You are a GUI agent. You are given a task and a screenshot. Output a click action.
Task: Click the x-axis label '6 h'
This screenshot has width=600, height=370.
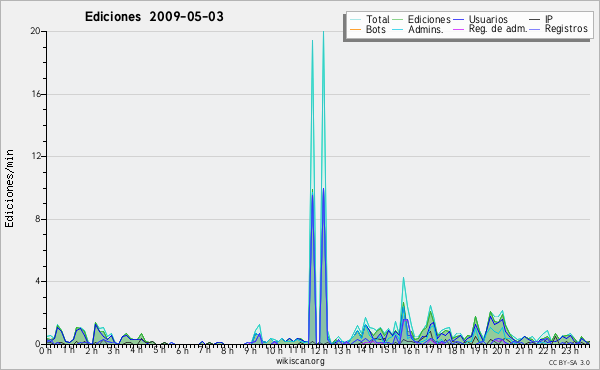click(183, 350)
